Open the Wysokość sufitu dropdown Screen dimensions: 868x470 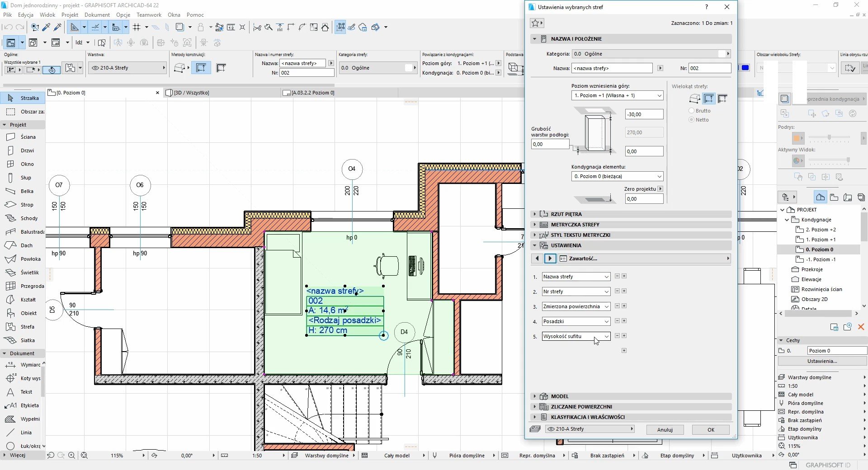tap(576, 336)
